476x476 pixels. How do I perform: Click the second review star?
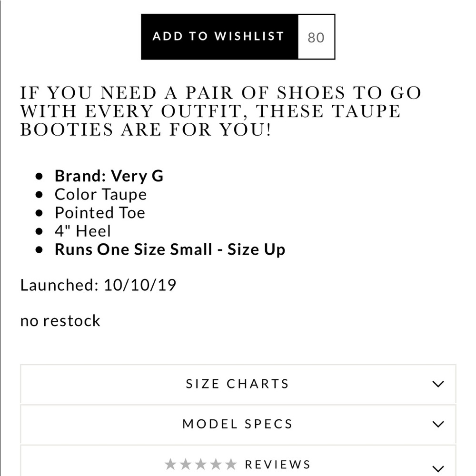[x=186, y=464]
